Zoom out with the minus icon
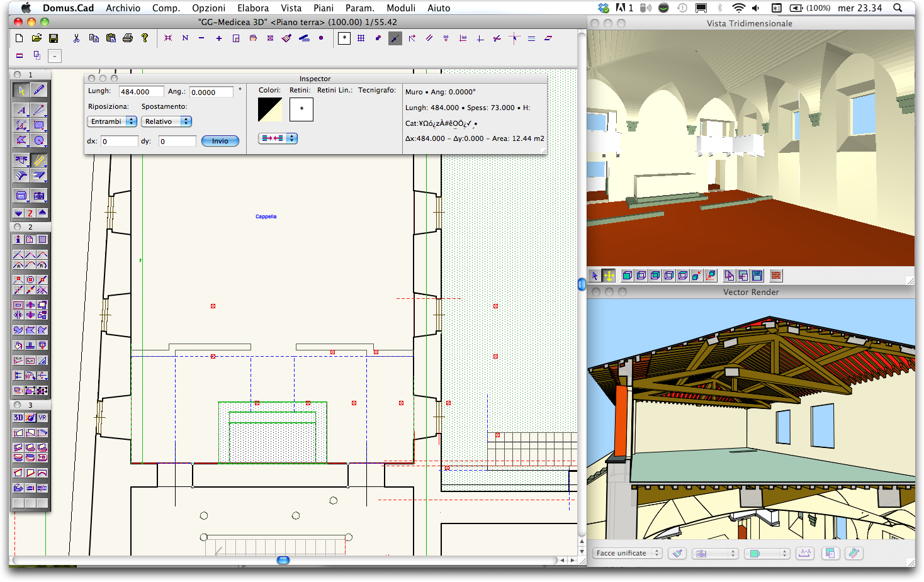 [x=201, y=38]
